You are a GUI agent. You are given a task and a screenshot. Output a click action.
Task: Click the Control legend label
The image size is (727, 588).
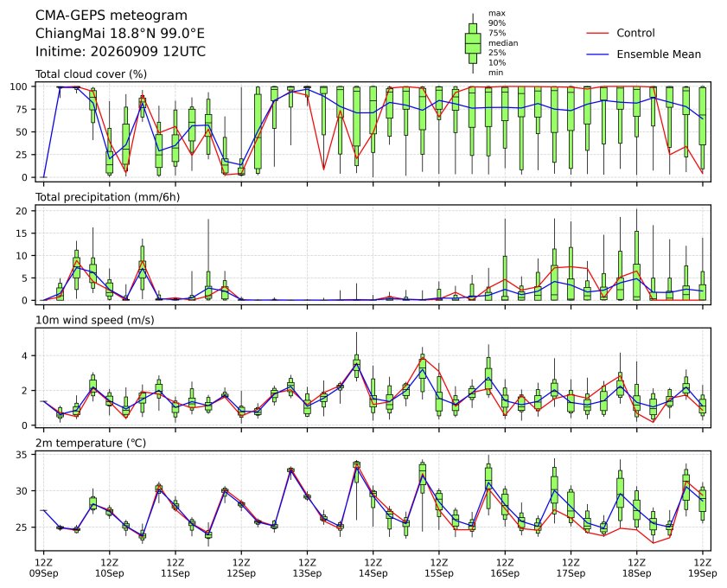point(635,33)
